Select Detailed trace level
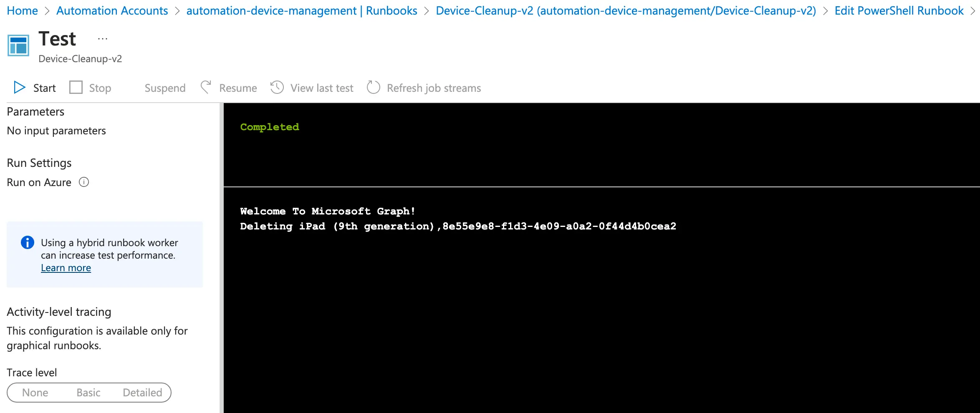980x413 pixels. click(142, 393)
